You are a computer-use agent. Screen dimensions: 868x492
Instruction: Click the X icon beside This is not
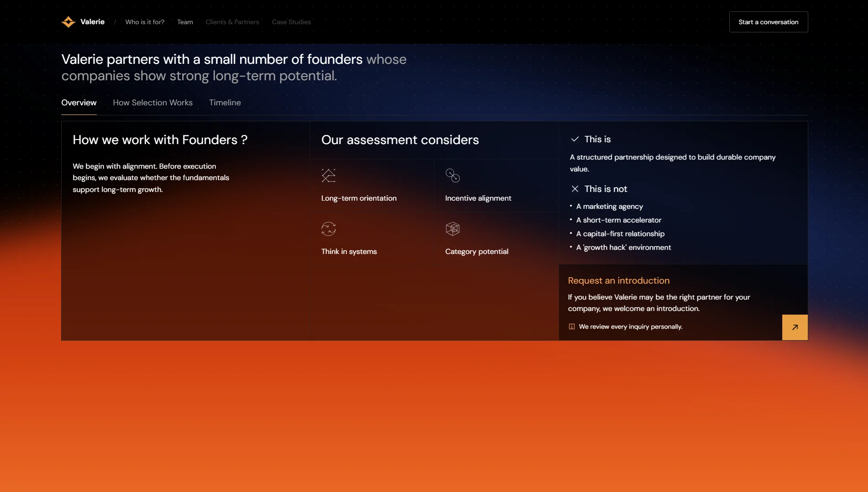[575, 189]
